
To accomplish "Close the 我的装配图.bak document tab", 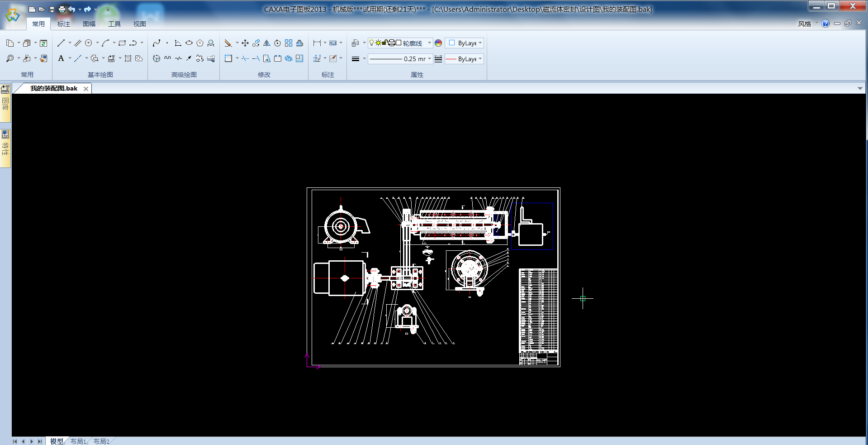I will pyautogui.click(x=86, y=89).
